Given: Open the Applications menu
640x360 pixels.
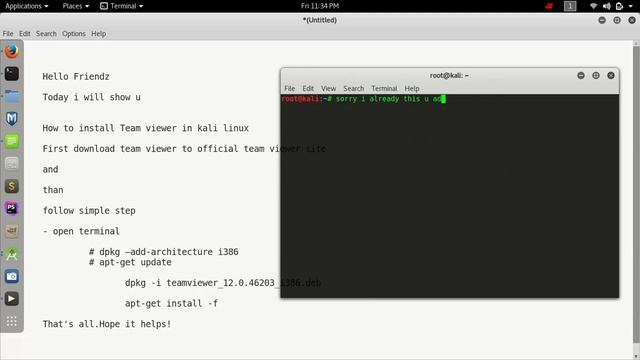Looking at the screenshot, I should click(x=27, y=6).
